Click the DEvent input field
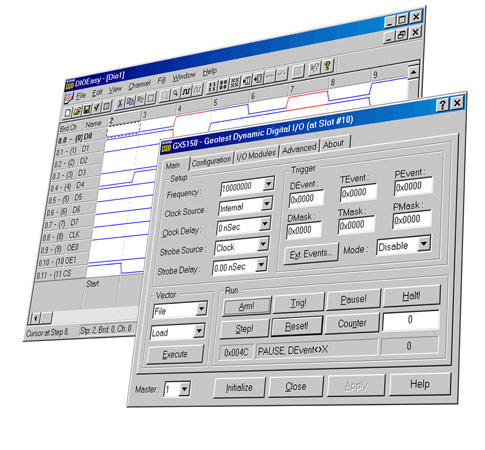This screenshot has width=485, height=450. (306, 199)
